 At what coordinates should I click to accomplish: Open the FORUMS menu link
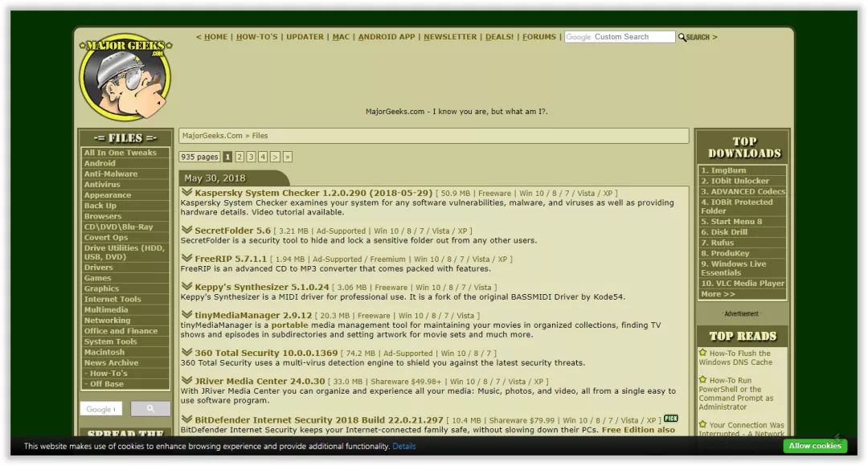pos(539,37)
